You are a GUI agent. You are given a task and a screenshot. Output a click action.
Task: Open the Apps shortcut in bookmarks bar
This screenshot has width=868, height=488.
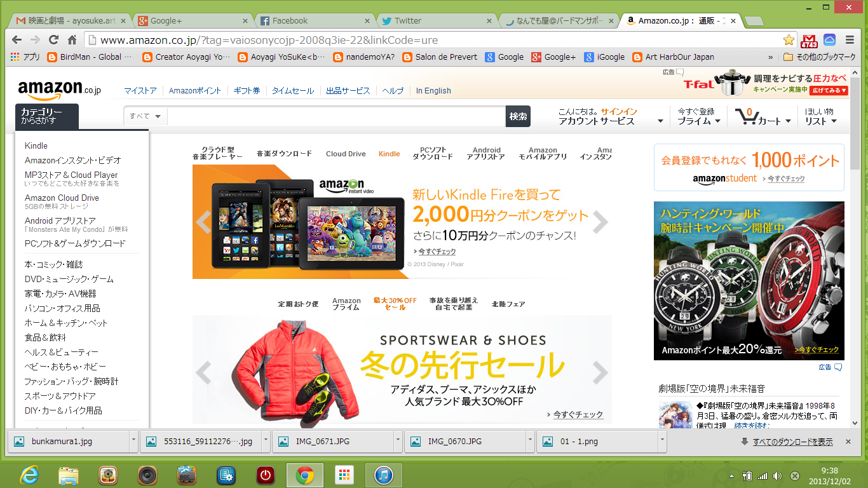click(x=25, y=57)
